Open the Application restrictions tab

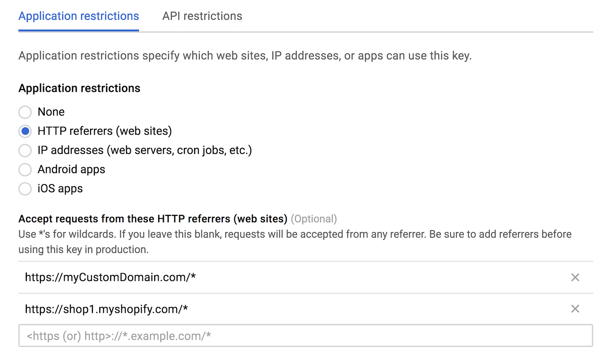(79, 16)
